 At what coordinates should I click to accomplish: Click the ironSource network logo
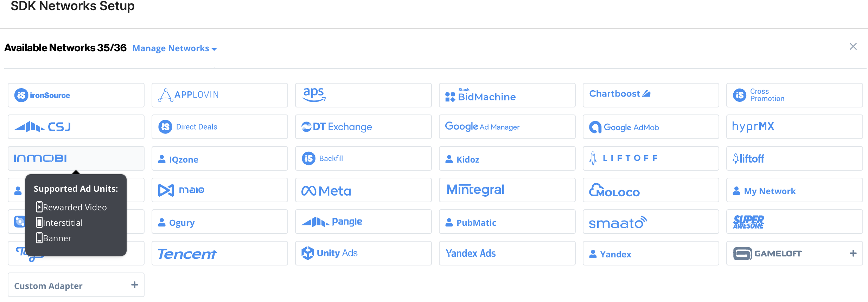tap(42, 95)
